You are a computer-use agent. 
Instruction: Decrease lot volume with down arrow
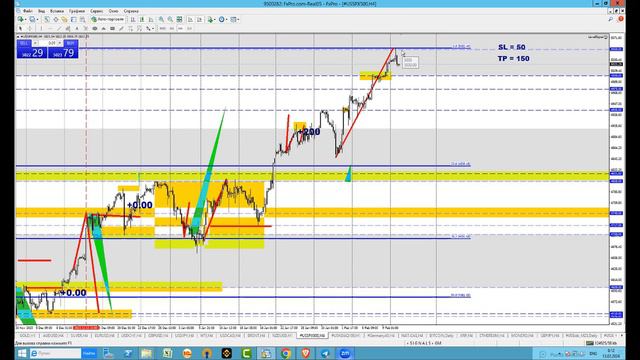35,43
